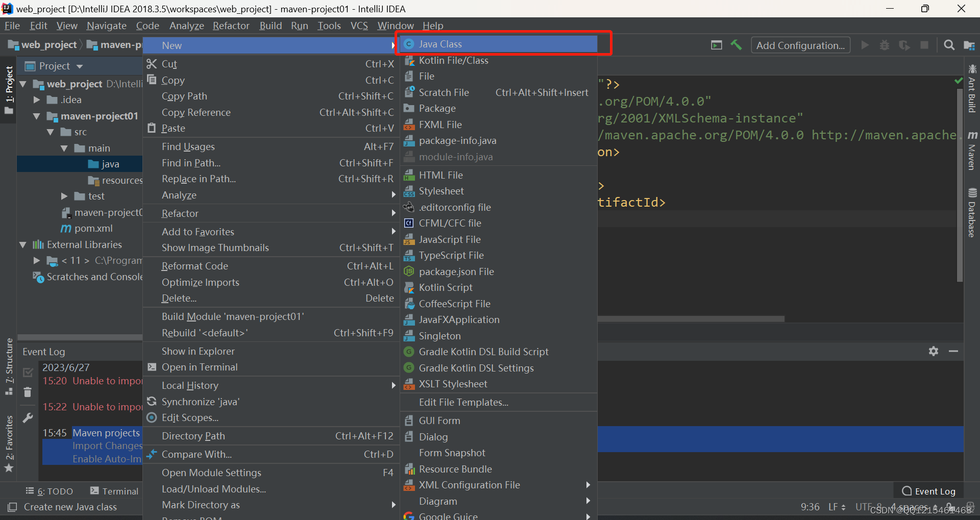980x520 pixels.
Task: Click the Run with Coverage icon
Action: tap(904, 45)
